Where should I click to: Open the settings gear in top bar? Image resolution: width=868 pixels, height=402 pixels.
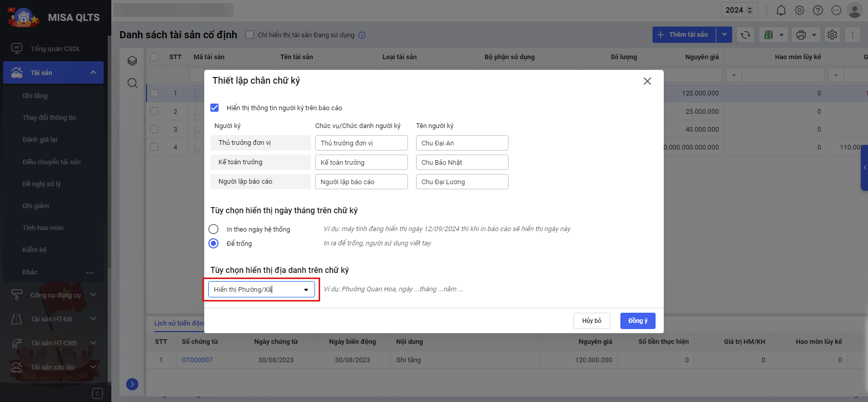point(800,10)
